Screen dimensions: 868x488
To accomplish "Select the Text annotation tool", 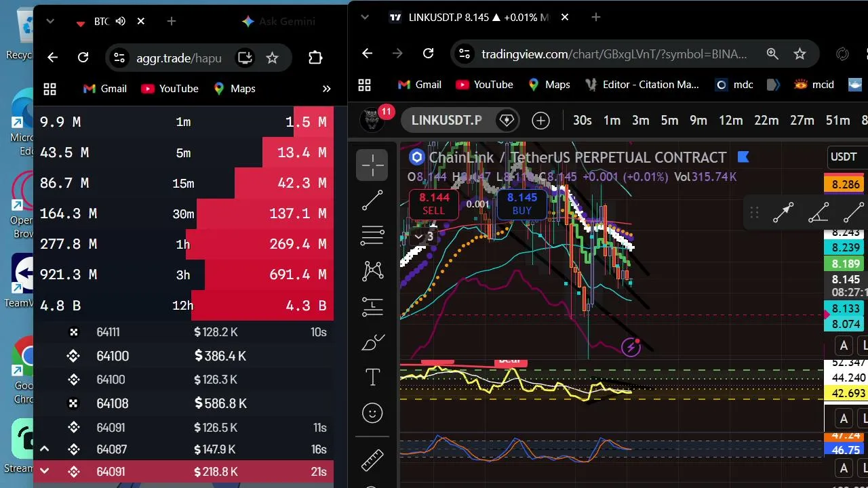I will 372,378.
